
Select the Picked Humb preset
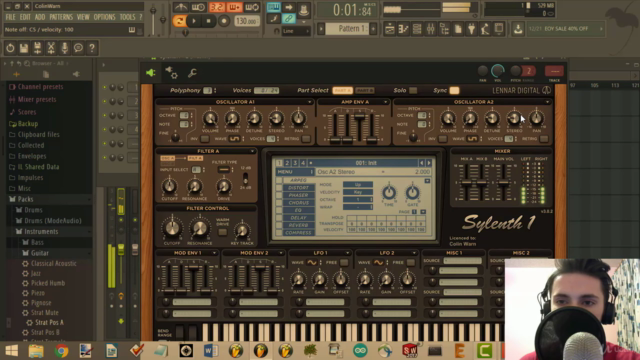tap(48, 283)
